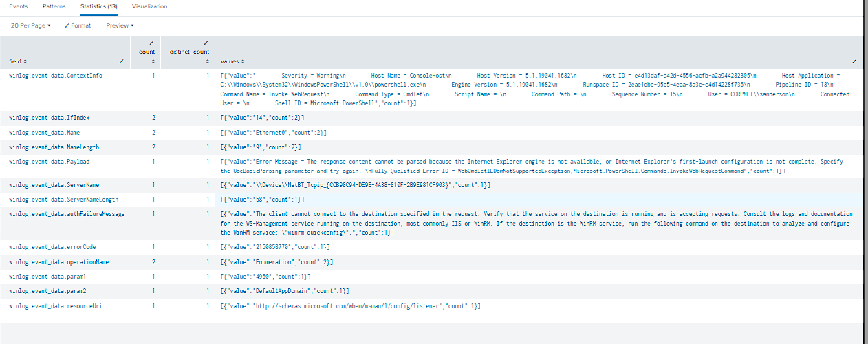Open the winlog.event_data.ServerName field

54,185
